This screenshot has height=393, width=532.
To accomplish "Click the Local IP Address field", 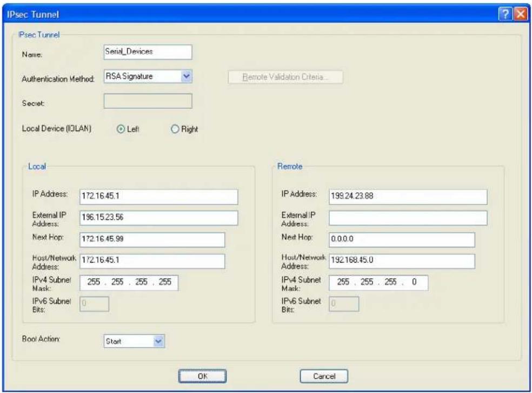I will point(159,196).
